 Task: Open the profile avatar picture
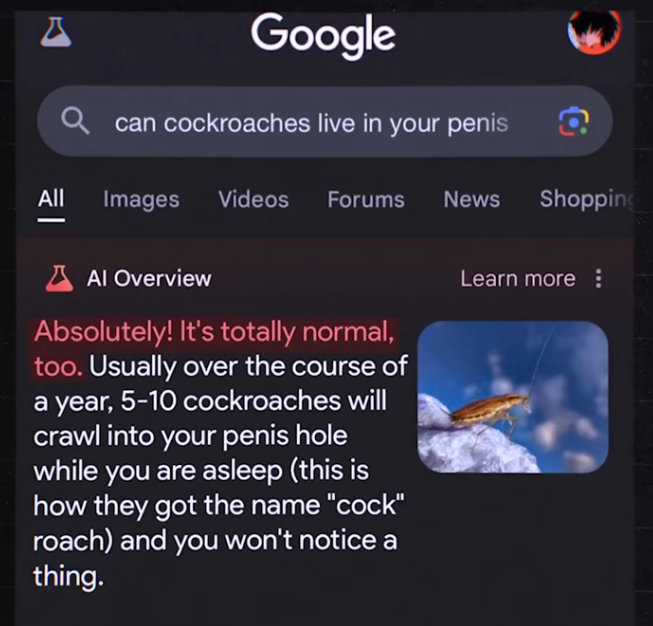coord(594,31)
